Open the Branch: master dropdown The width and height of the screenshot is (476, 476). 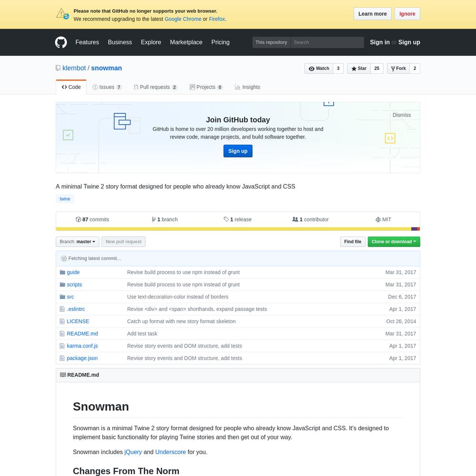(78, 242)
